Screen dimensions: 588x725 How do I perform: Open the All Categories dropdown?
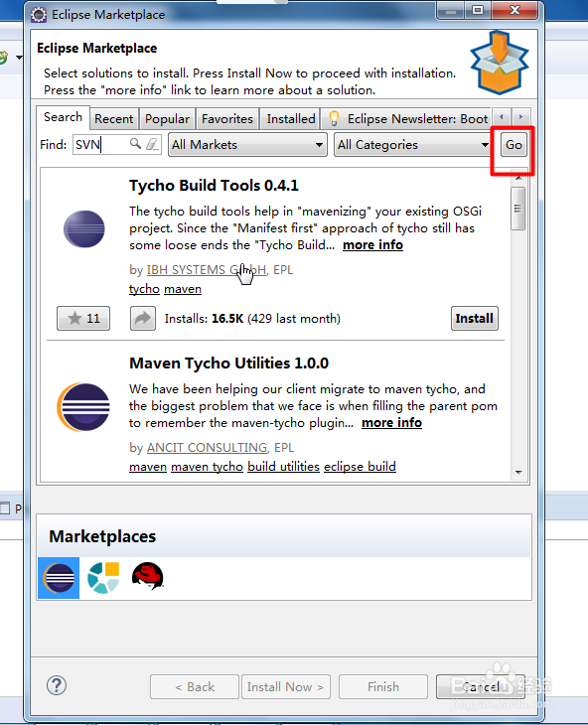pos(414,145)
